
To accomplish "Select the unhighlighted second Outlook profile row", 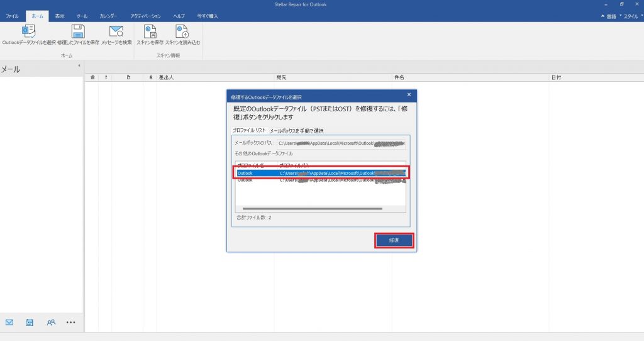I will coord(321,180).
